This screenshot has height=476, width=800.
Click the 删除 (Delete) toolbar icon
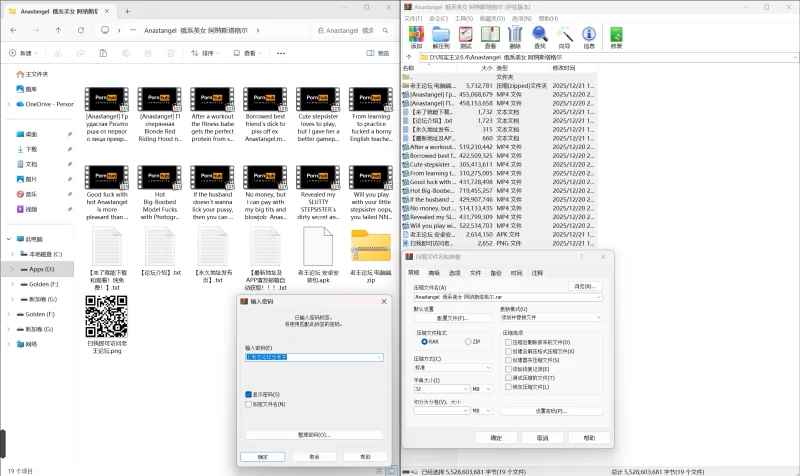(x=515, y=37)
